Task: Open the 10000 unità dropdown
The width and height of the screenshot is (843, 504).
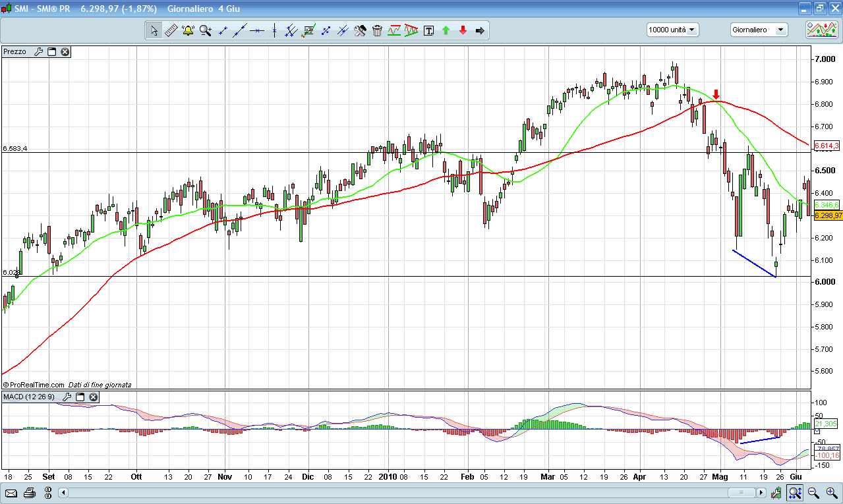Action: pos(672,30)
